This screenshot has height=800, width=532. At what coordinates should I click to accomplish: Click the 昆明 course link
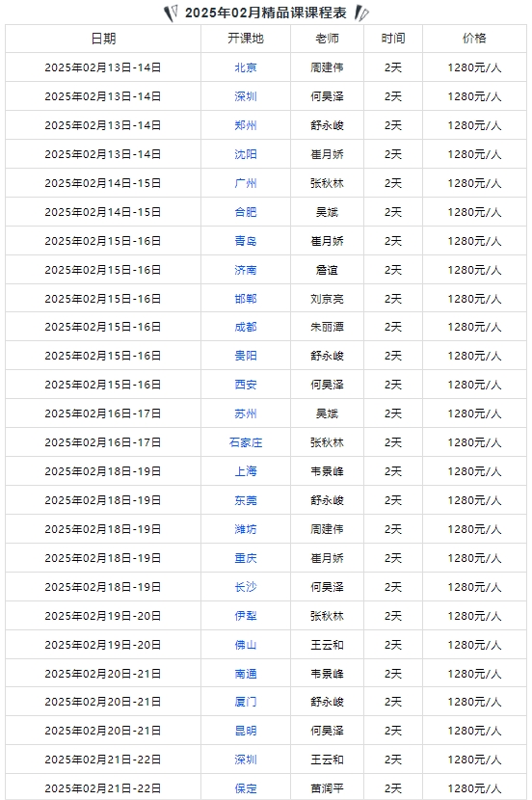click(246, 731)
